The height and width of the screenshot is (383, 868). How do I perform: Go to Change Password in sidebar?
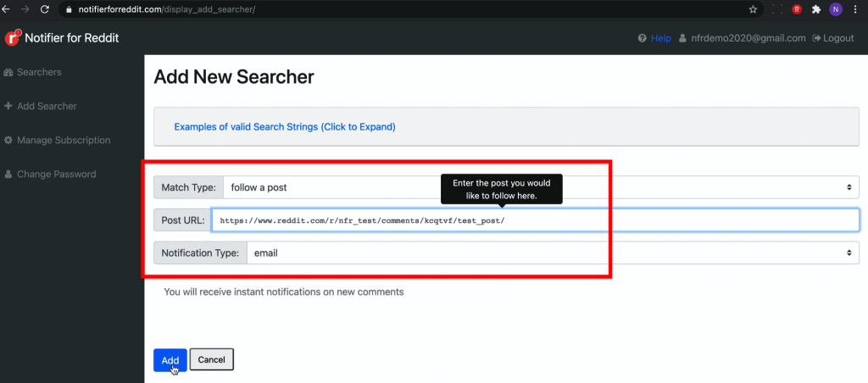(57, 175)
